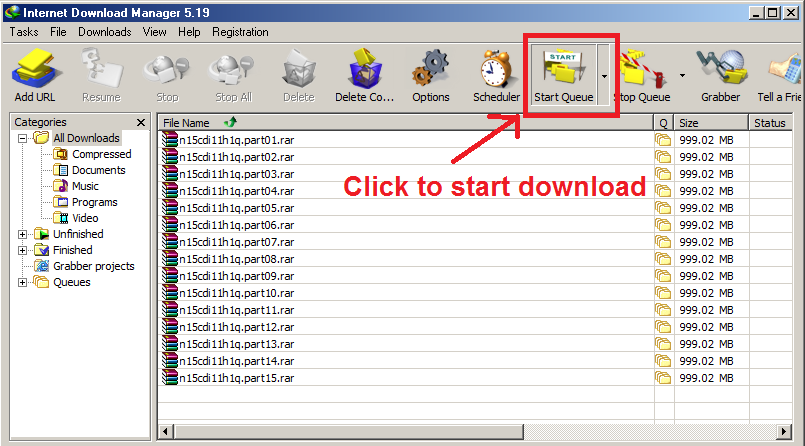
Task: Collapse the All Downloads tree node
Action: (x=22, y=138)
